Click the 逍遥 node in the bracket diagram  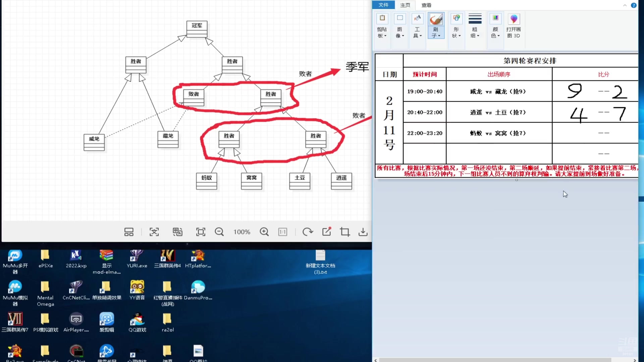[x=341, y=181]
